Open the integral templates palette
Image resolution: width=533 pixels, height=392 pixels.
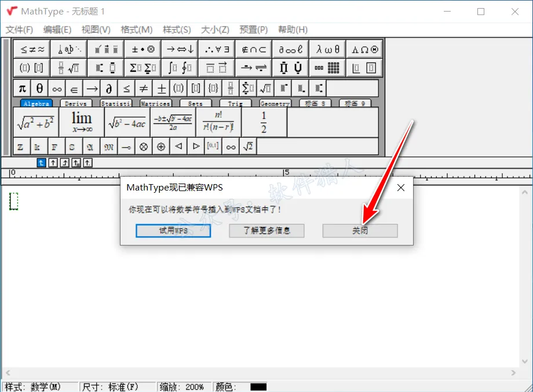click(180, 68)
